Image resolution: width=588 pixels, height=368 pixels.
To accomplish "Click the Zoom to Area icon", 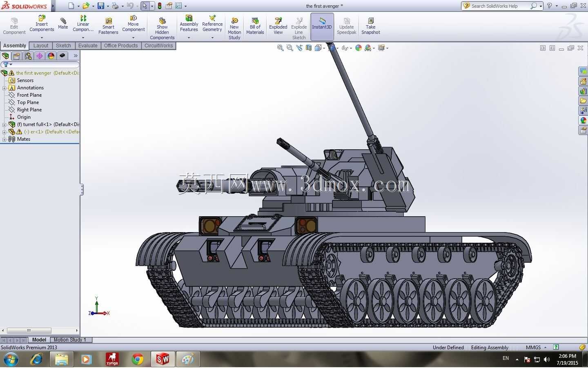I will [x=290, y=48].
